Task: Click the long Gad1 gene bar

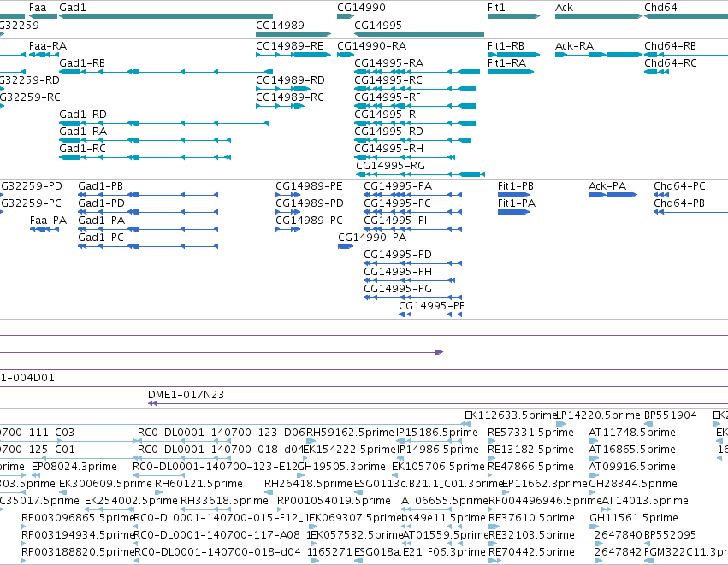Action: click(x=166, y=16)
